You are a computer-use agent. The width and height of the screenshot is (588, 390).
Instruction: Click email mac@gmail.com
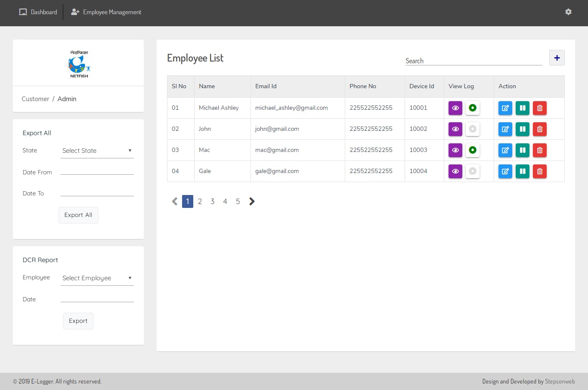coord(277,150)
